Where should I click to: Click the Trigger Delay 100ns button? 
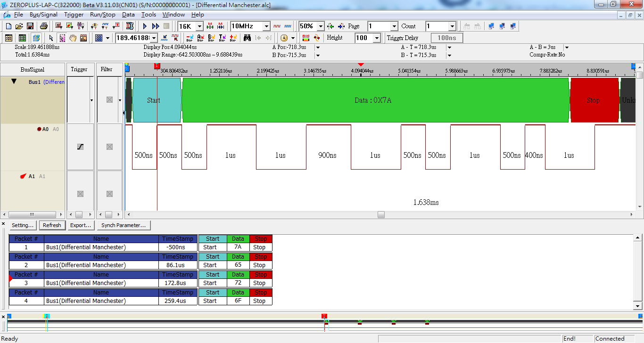[x=447, y=38]
